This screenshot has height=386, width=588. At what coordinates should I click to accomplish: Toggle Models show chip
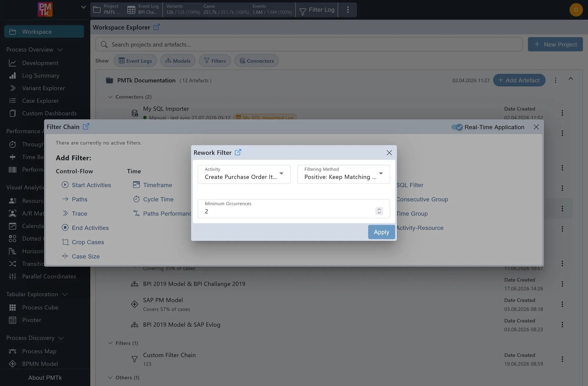[178, 61]
